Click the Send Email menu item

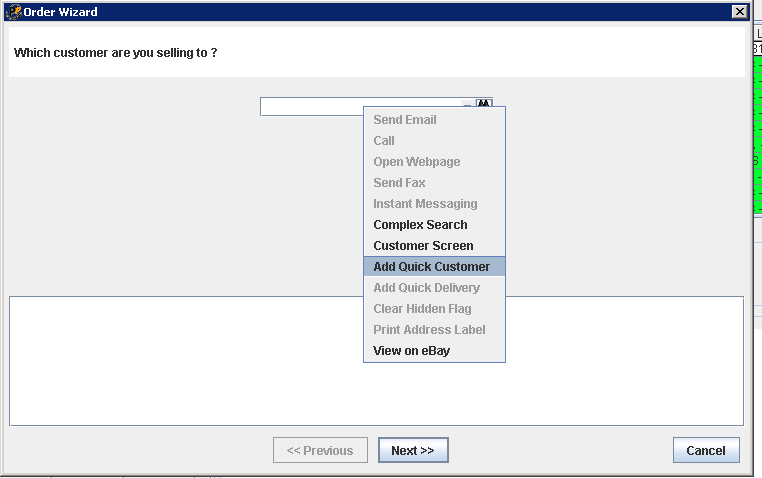coord(405,120)
